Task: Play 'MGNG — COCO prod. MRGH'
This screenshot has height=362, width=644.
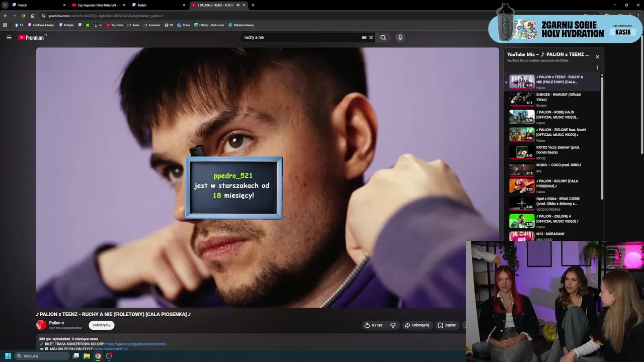Action: click(x=552, y=169)
